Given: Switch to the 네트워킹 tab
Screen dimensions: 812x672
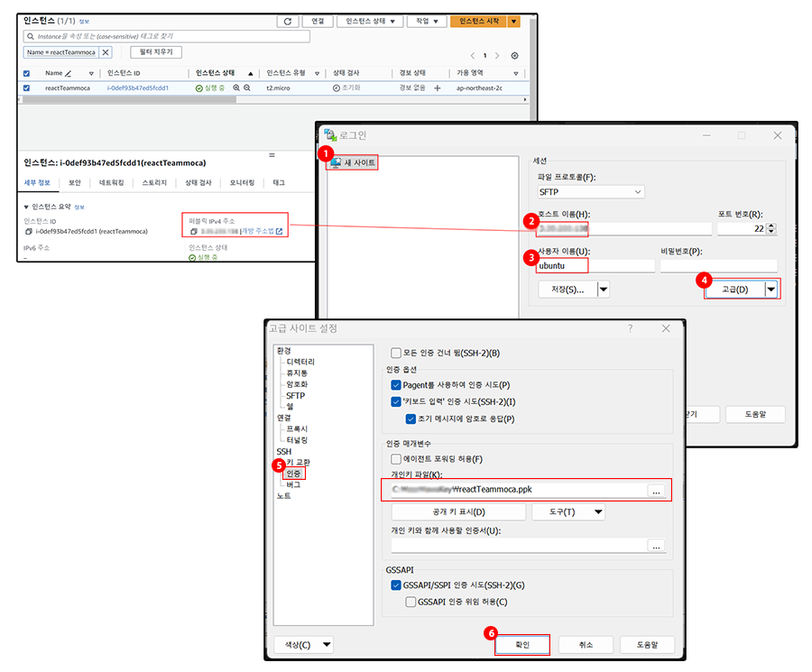Looking at the screenshot, I should [111, 183].
